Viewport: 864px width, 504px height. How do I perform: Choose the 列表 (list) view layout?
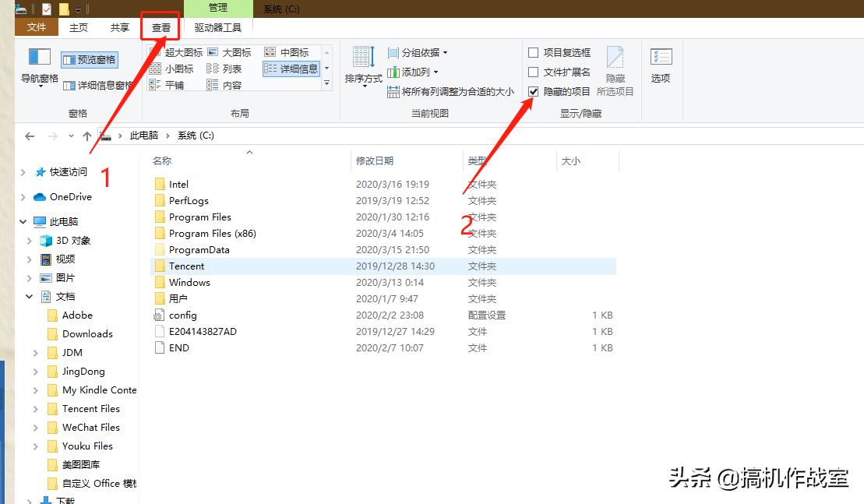click(x=232, y=68)
